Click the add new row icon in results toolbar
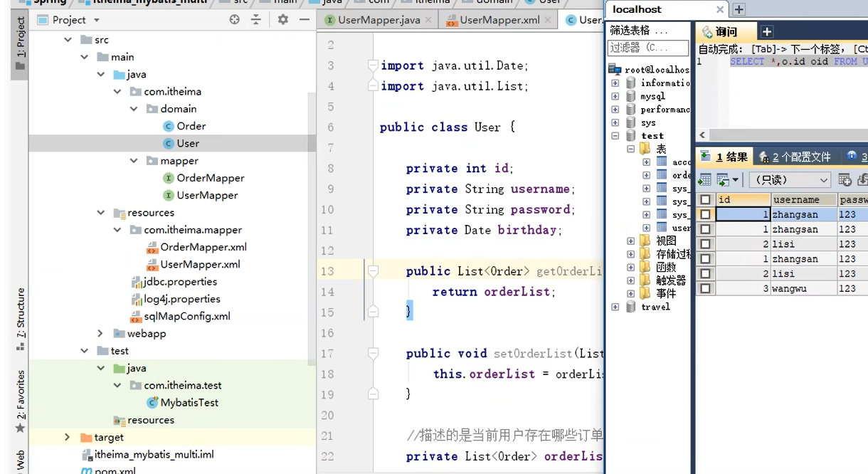Viewport: 868px width, 474px height. click(844, 179)
